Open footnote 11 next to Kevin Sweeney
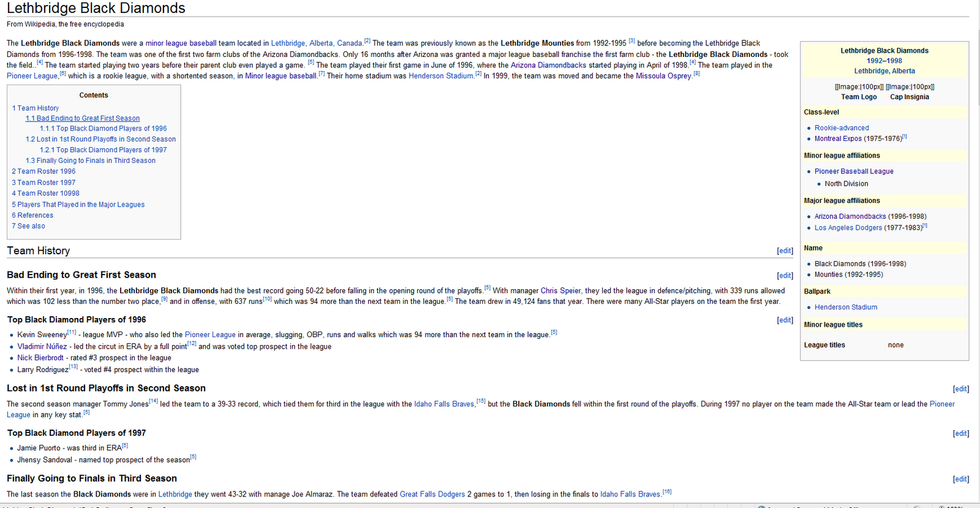This screenshot has height=508, width=980. [72, 333]
